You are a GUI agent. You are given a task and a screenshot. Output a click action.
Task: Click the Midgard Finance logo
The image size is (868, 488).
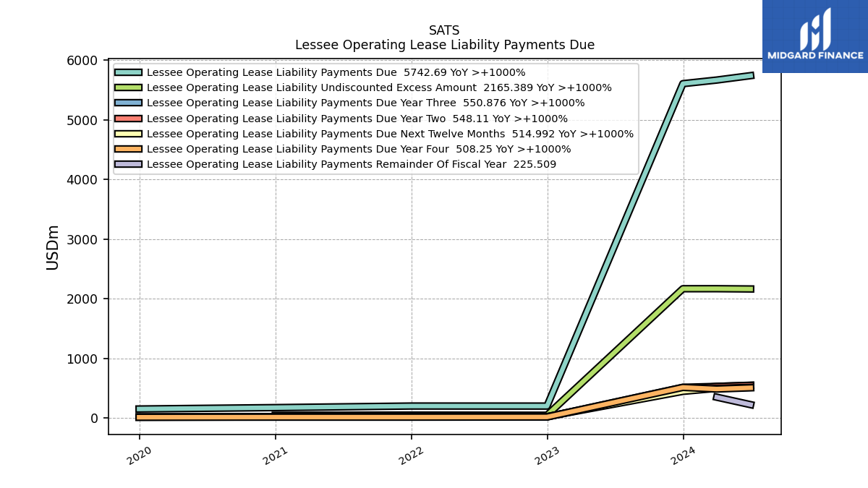[x=815, y=36]
